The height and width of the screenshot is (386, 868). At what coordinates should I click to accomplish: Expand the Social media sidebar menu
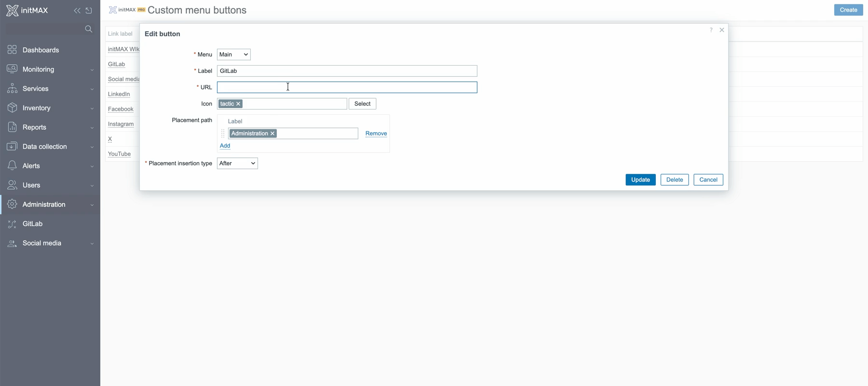50,243
